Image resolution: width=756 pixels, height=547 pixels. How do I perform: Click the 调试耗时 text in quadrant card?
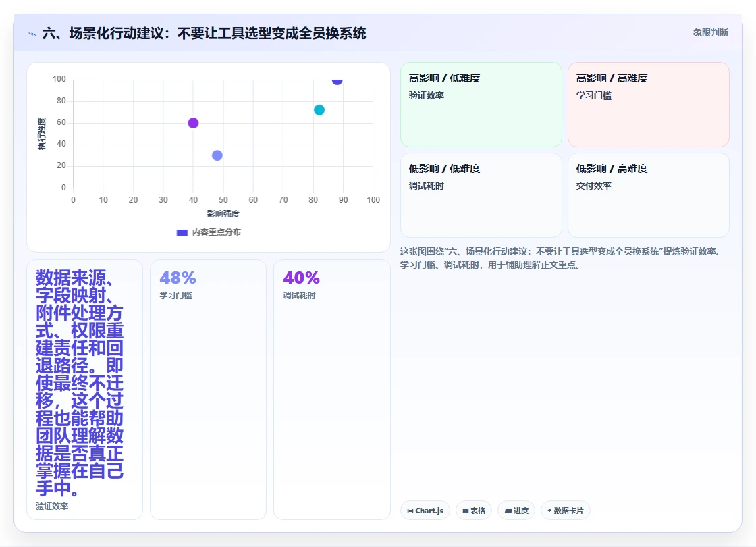426,186
